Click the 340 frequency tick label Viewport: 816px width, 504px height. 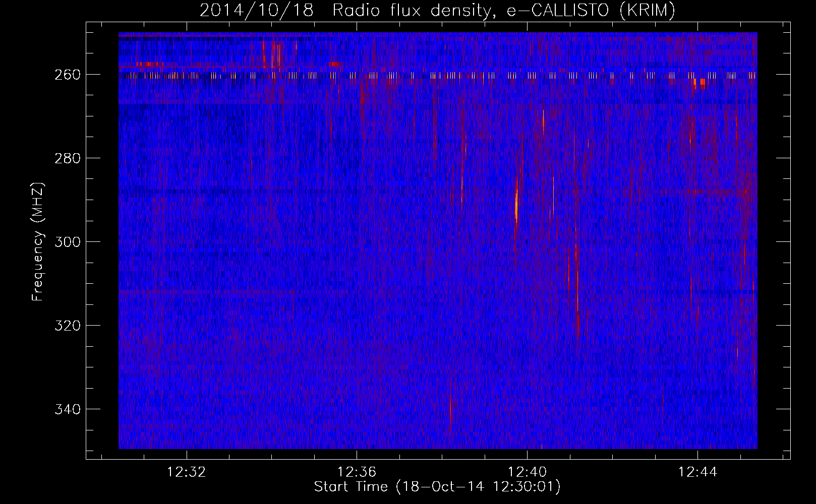tap(67, 409)
